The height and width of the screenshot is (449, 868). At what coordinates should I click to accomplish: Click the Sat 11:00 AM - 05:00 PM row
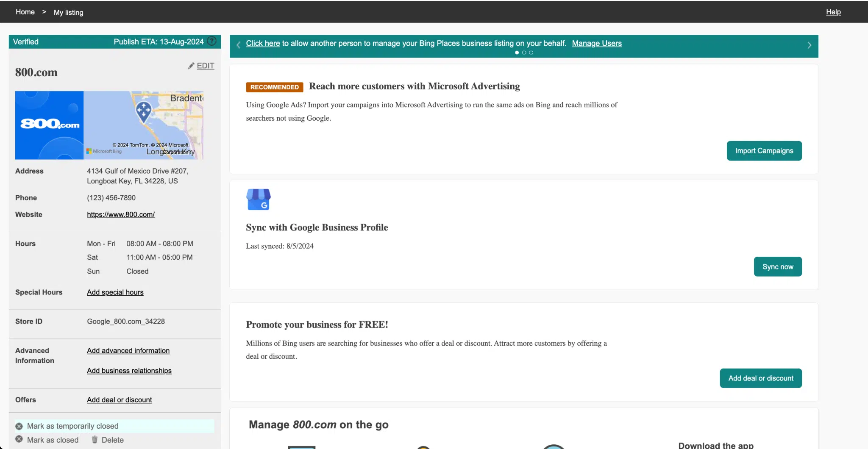click(140, 257)
